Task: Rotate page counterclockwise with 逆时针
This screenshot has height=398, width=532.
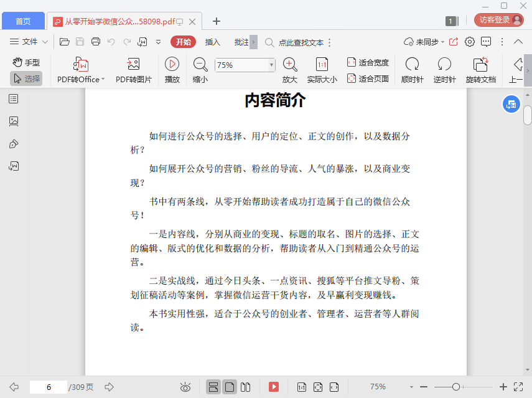Action: (444, 64)
